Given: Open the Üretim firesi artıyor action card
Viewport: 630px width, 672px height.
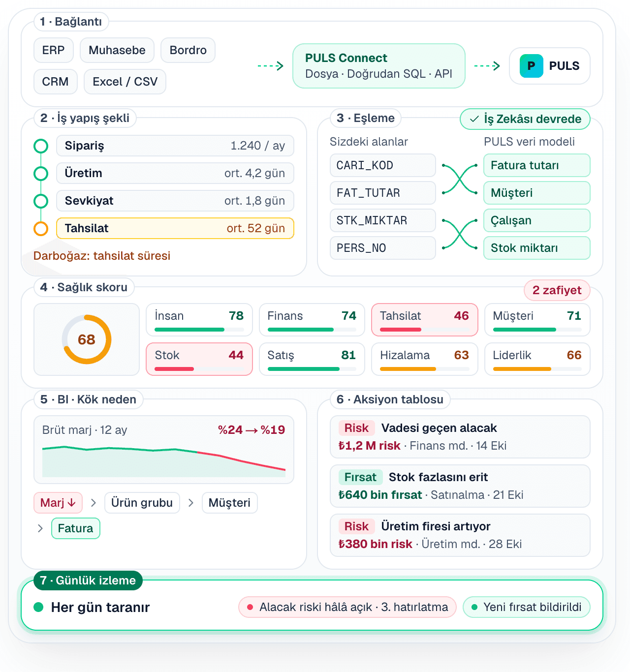Looking at the screenshot, I should (x=460, y=535).
